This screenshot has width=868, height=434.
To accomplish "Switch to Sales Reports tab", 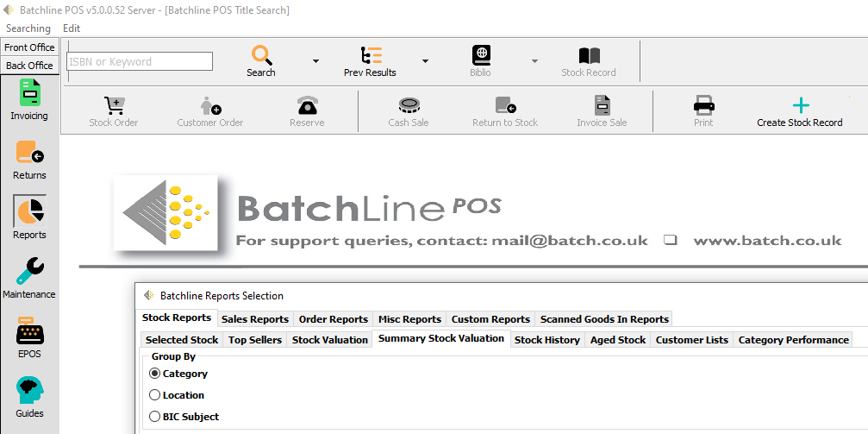I will point(254,319).
